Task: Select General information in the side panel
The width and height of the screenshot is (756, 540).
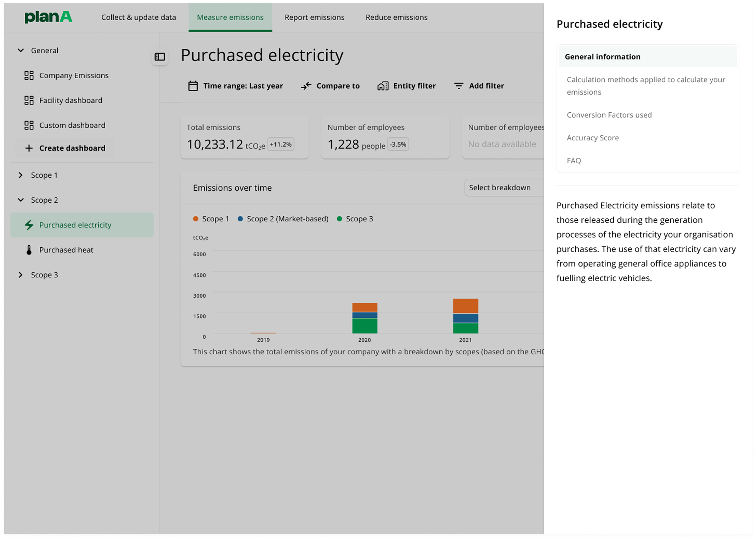Action: click(x=603, y=56)
